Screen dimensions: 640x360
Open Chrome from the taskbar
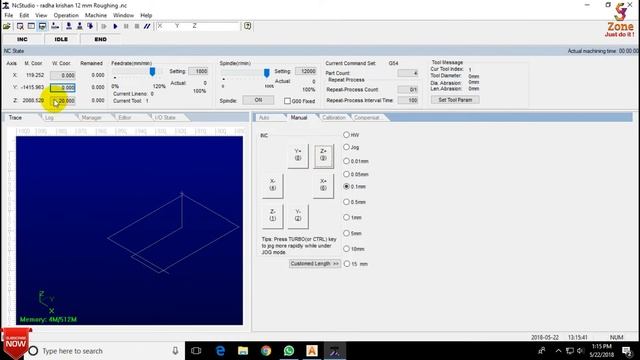pyautogui.click(x=266, y=351)
